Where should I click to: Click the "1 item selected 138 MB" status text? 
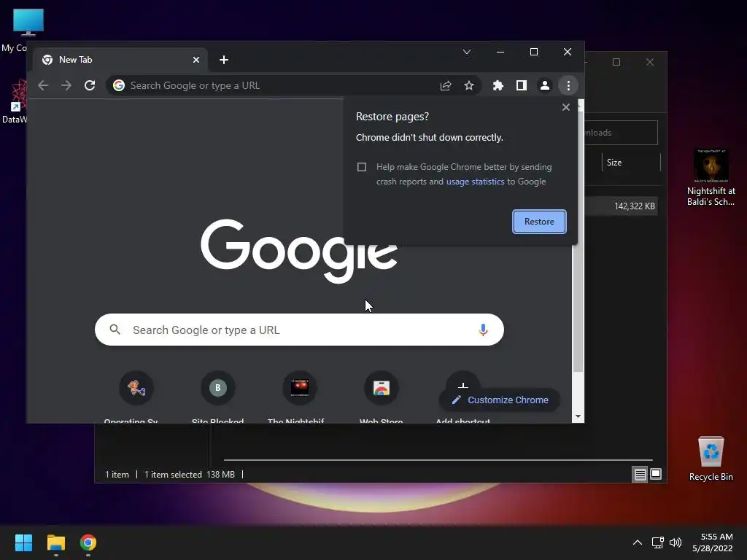[189, 474]
